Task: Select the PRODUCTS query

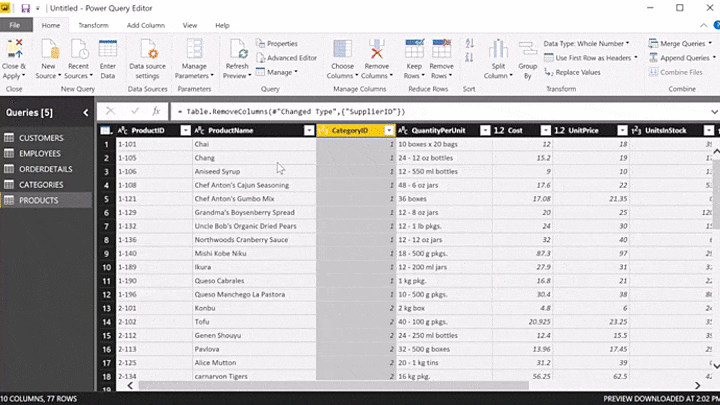Action: [x=46, y=200]
